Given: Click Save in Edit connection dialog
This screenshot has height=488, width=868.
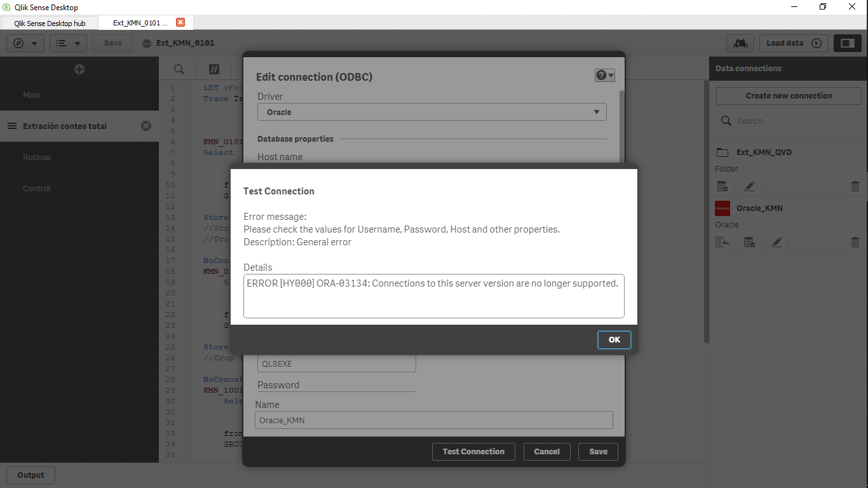Looking at the screenshot, I should point(598,451).
